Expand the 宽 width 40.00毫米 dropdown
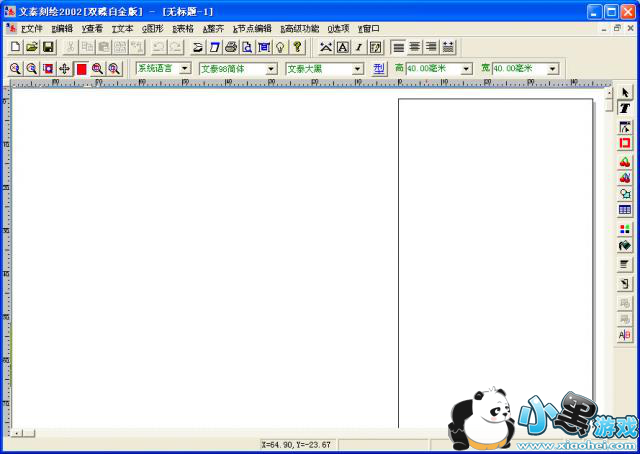Viewport: 640px width, 454px height. click(553, 69)
